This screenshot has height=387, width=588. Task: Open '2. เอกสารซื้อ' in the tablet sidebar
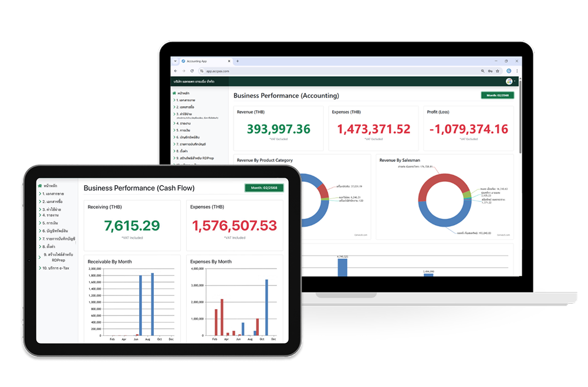pyautogui.click(x=52, y=202)
